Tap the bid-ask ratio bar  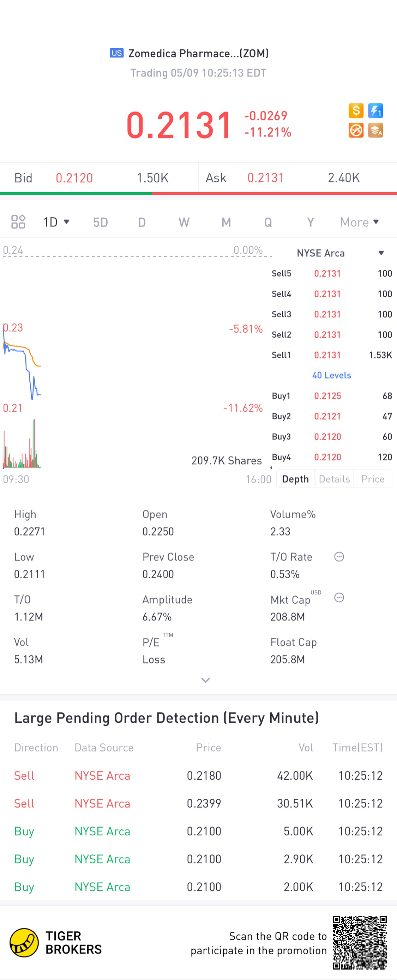pos(198,193)
